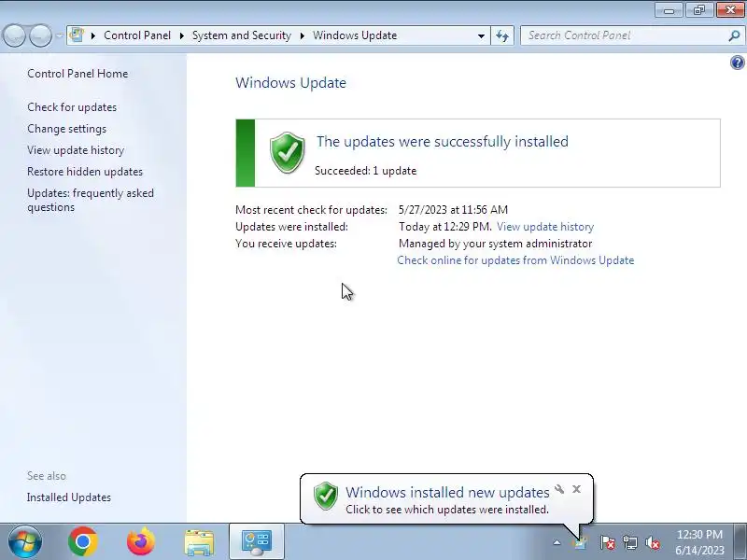Screen dimensions: 747x560
Task: Click the Windows installed new updates balloon
Action: [447, 499]
